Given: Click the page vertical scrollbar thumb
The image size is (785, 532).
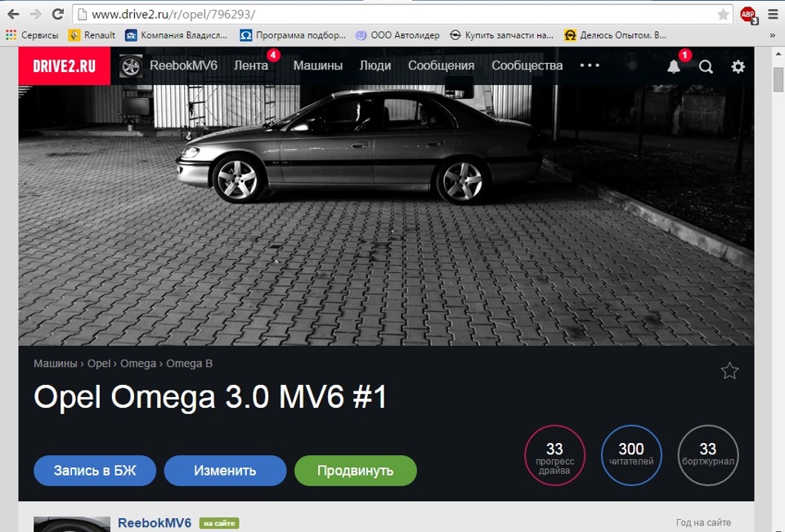Looking at the screenshot, I should point(778,80).
